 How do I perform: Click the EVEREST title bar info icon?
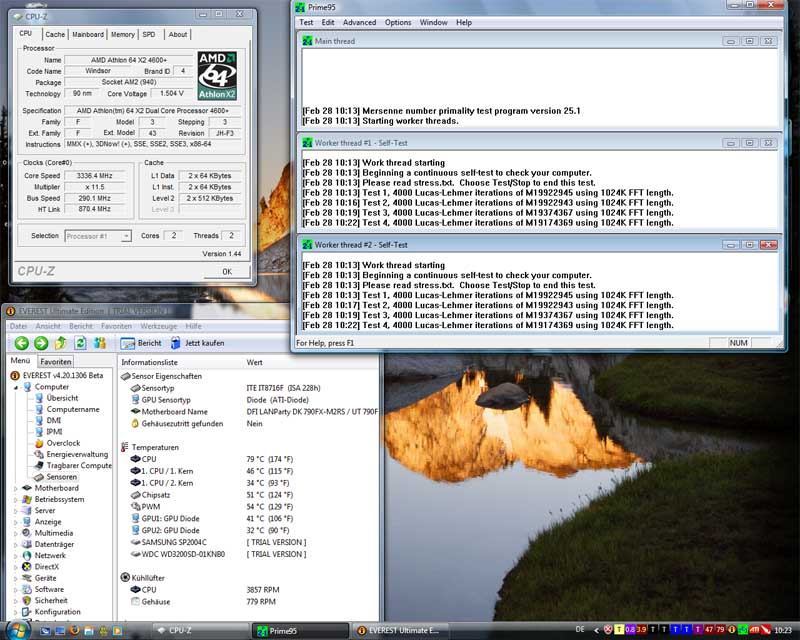[x=10, y=311]
